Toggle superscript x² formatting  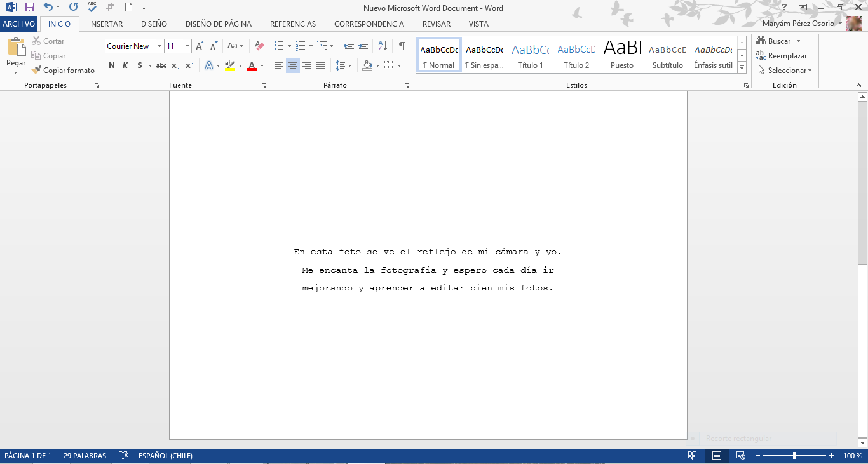tap(189, 65)
